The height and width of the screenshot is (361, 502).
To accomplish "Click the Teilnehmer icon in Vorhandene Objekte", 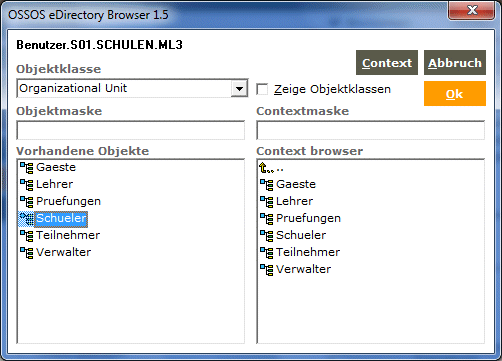I will point(26,235).
